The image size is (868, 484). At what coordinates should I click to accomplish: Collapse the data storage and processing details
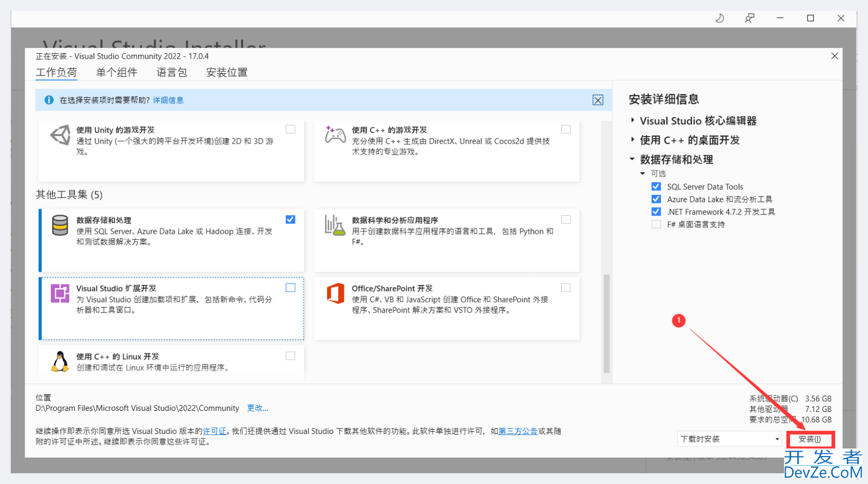632,159
